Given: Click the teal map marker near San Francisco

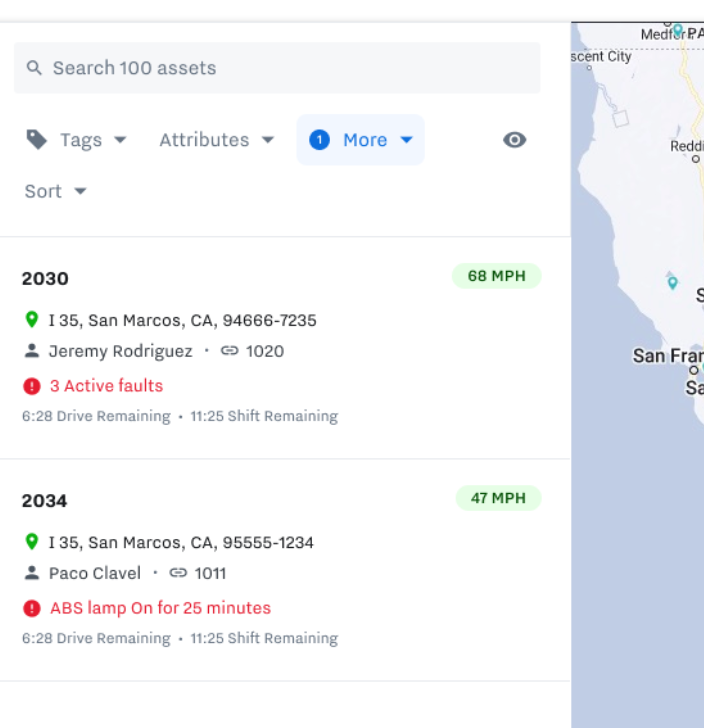Looking at the screenshot, I should 673,282.
